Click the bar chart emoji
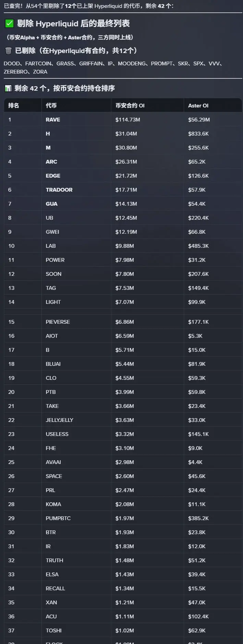The height and width of the screenshot is (644, 243). (8, 88)
